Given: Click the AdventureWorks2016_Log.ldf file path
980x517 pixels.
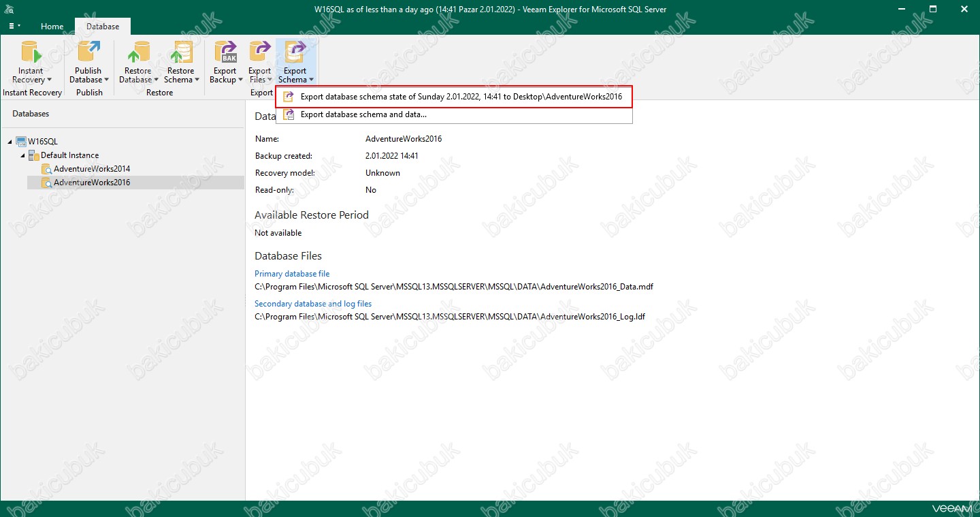Looking at the screenshot, I should (450, 317).
